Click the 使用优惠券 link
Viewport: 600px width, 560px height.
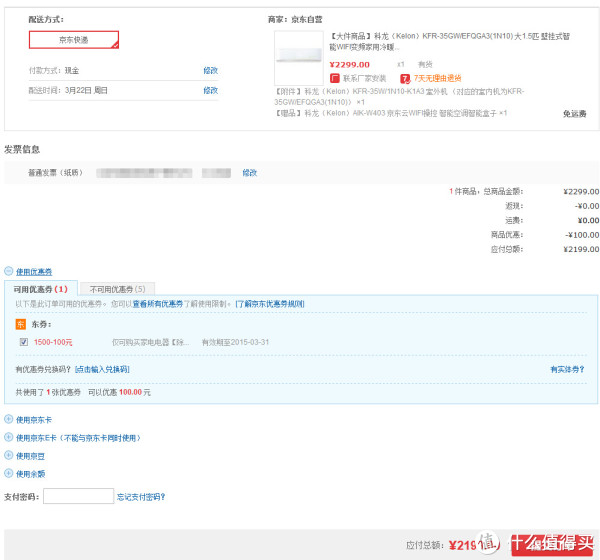pyautogui.click(x=34, y=272)
